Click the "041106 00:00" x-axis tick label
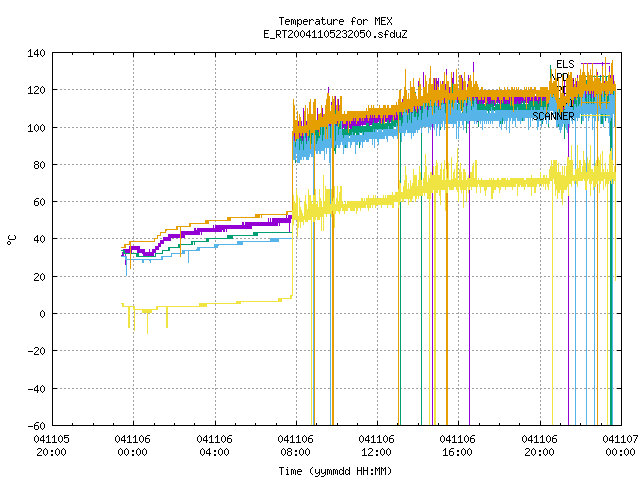The height and width of the screenshot is (480, 640). tap(132, 446)
